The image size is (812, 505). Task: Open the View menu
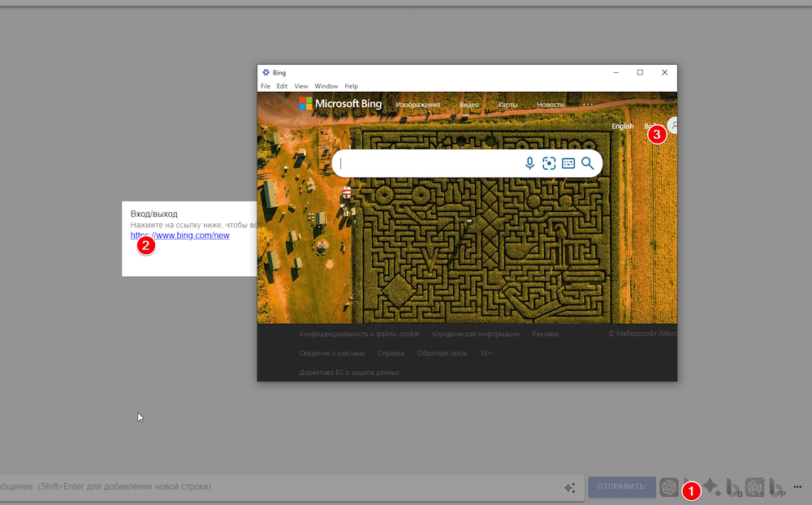coord(301,86)
